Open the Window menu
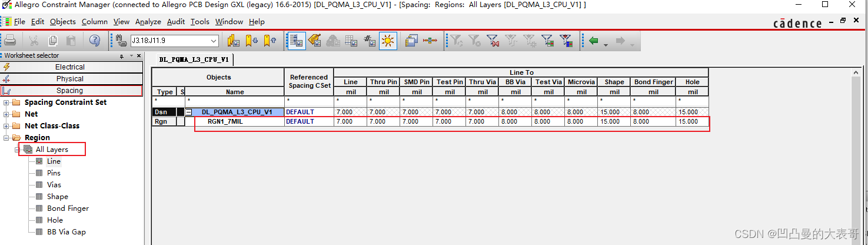The image size is (868, 245). point(229,22)
